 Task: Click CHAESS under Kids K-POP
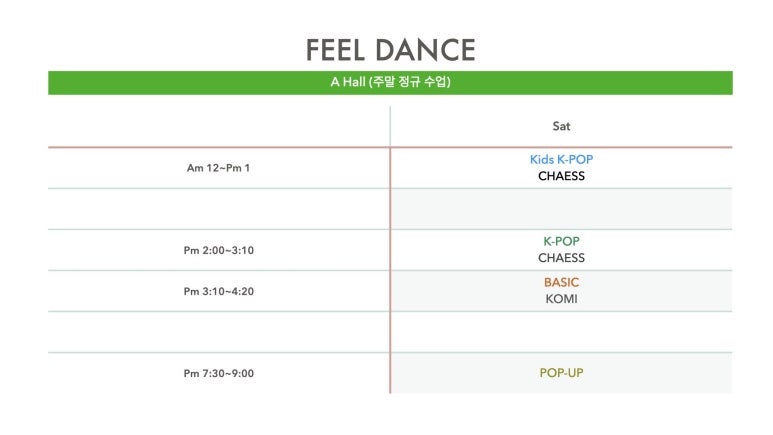tap(561, 176)
